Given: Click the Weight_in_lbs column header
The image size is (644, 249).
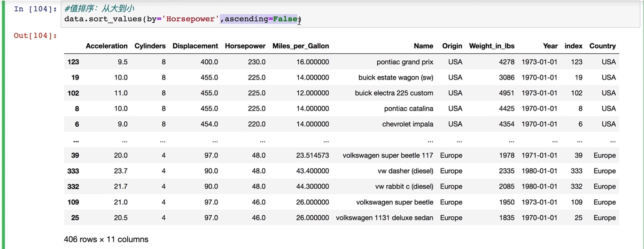Looking at the screenshot, I should (x=492, y=46).
